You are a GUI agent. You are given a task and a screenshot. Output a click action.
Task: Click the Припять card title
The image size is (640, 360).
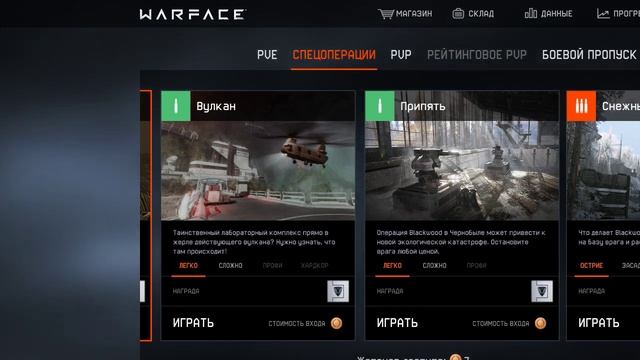422,106
